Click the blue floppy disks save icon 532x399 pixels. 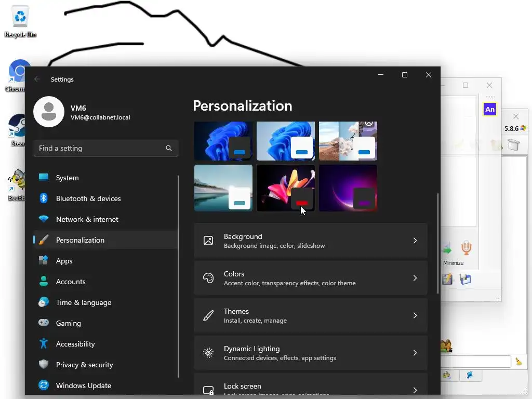coord(465,279)
